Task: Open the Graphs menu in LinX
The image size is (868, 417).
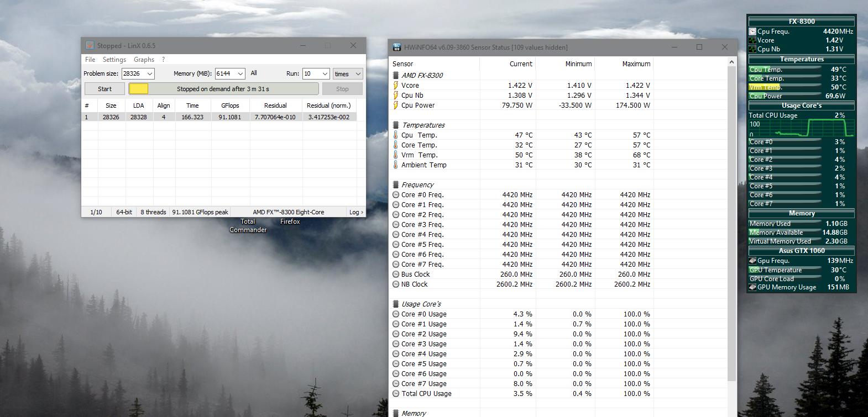Action: coord(144,60)
